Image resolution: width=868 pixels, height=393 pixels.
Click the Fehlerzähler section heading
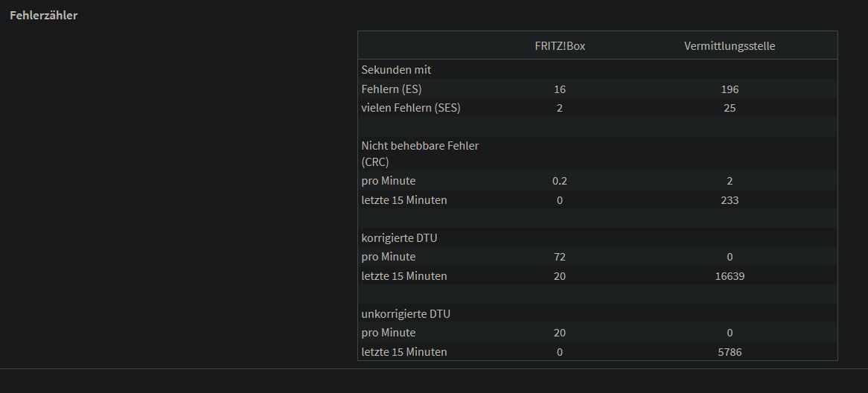43,16
